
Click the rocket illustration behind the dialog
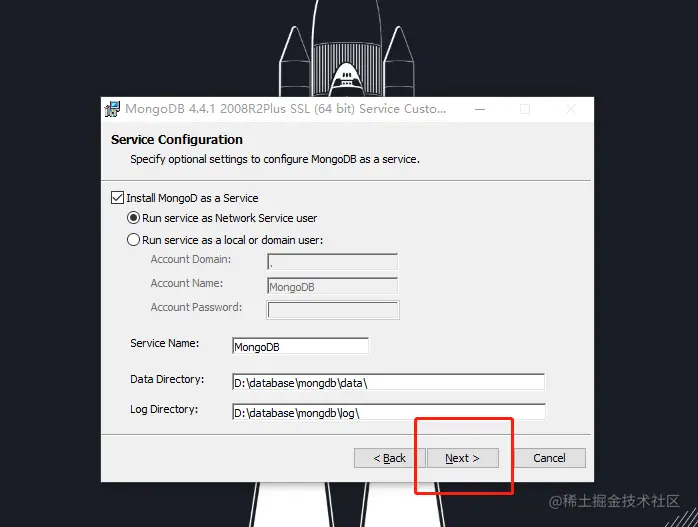point(346,49)
